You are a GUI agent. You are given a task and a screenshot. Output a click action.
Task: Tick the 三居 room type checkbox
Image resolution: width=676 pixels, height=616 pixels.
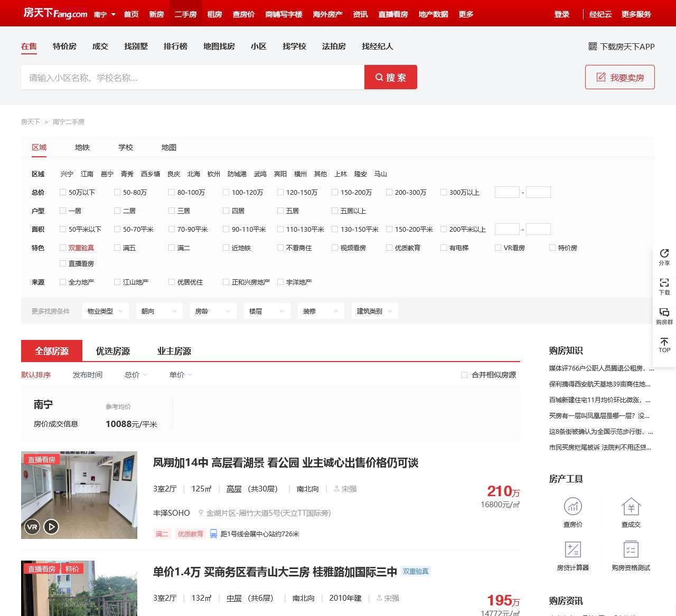(x=172, y=211)
